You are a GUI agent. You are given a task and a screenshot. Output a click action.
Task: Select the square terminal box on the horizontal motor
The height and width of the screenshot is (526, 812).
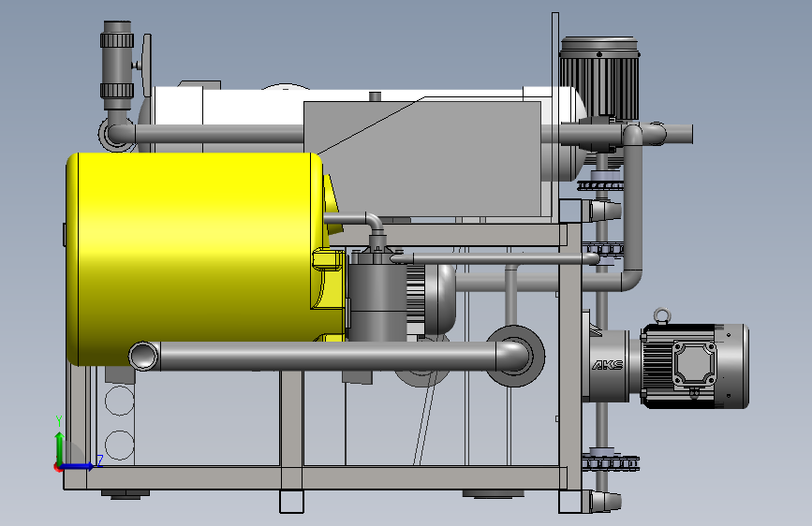click(x=694, y=365)
